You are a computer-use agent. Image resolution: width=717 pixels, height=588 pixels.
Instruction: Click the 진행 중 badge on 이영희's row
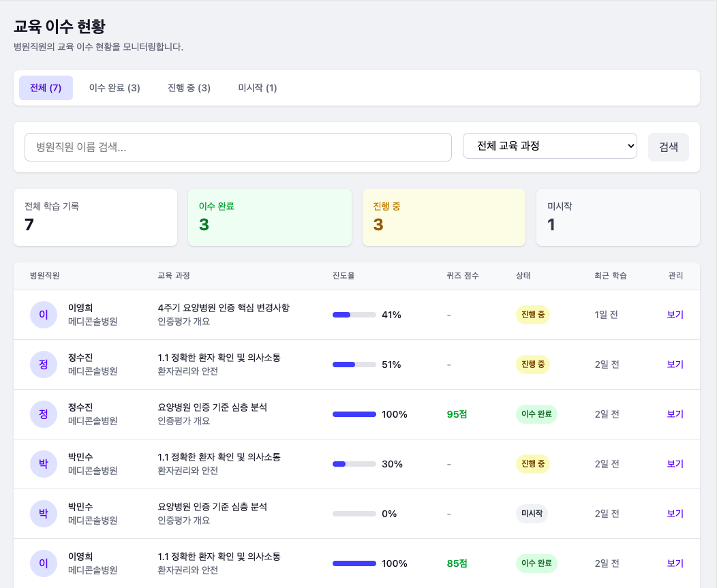[532, 315]
